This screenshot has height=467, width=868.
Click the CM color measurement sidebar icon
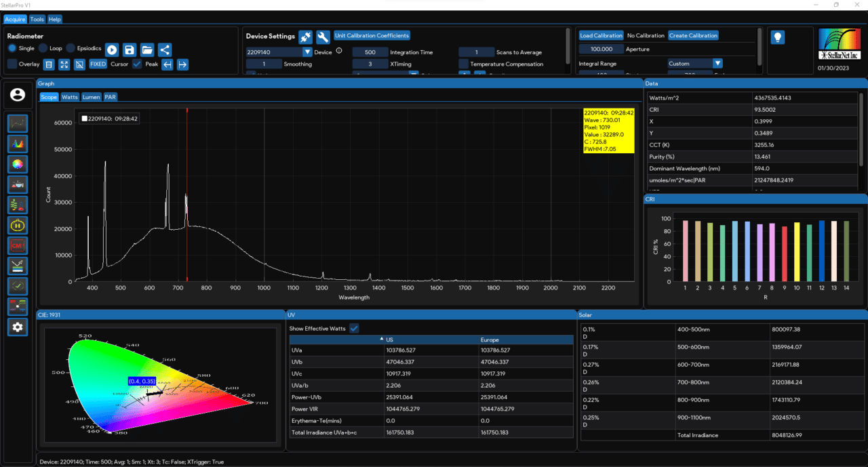(17, 245)
